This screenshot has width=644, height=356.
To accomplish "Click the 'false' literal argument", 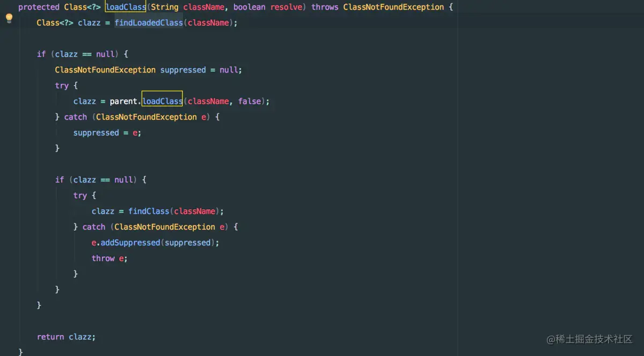I will tap(250, 101).
